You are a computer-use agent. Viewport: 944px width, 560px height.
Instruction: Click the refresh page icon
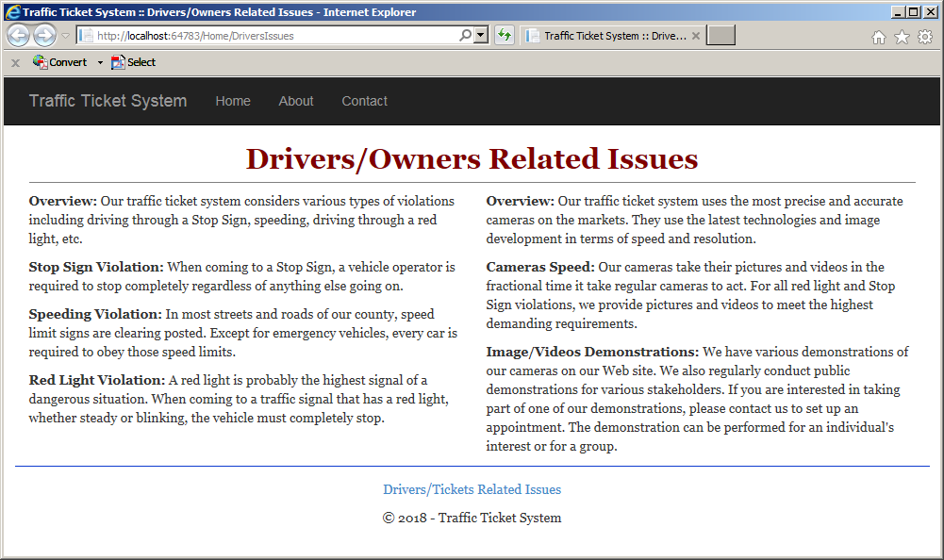tap(505, 36)
